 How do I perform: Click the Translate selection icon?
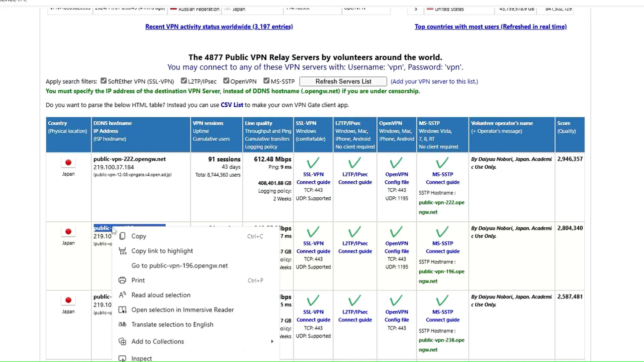click(x=122, y=324)
